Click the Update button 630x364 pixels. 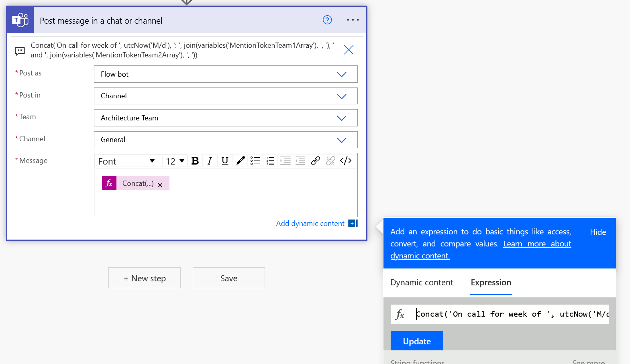pyautogui.click(x=417, y=341)
